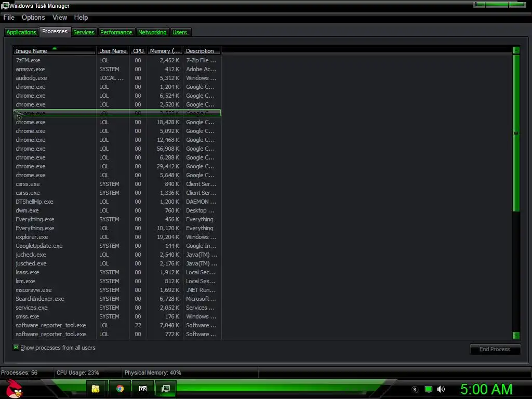Select the services.exe process
The image size is (532, 399).
pyautogui.click(x=117, y=308)
